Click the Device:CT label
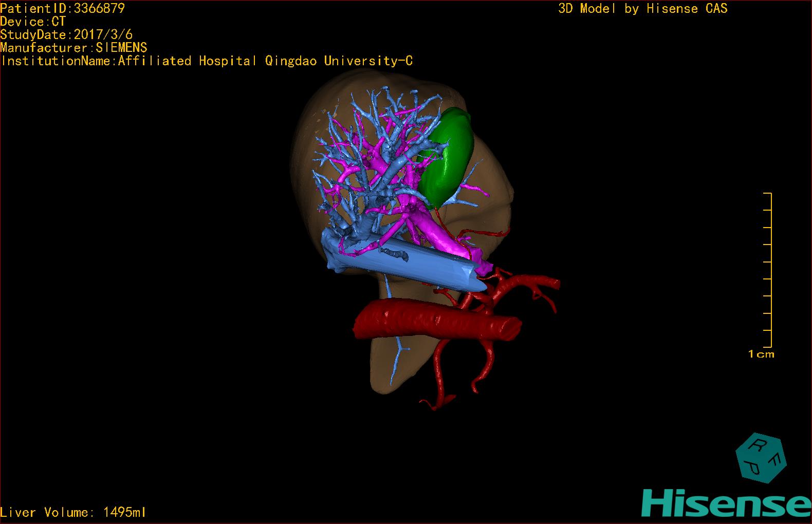 tap(33, 22)
